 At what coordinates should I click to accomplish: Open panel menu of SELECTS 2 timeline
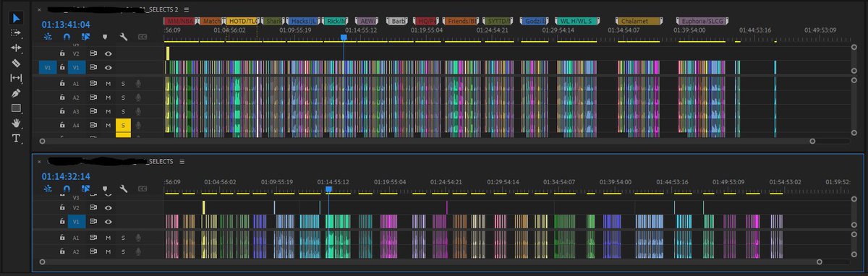tap(187, 9)
